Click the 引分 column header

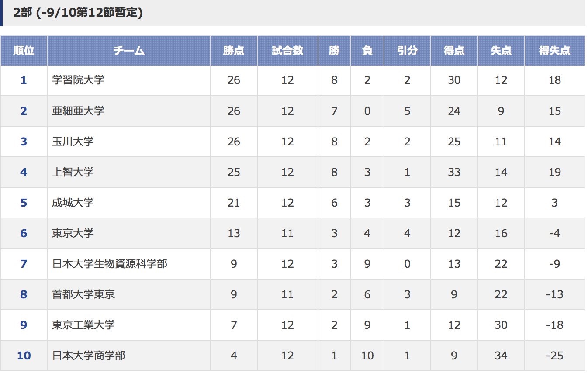pyautogui.click(x=407, y=51)
